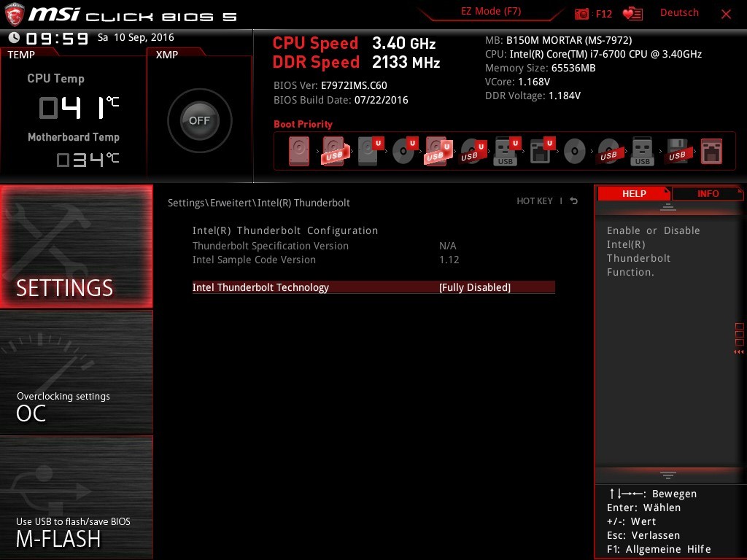Click the Esc: Verlassen hint
The height and width of the screenshot is (560, 747).
[x=643, y=535]
